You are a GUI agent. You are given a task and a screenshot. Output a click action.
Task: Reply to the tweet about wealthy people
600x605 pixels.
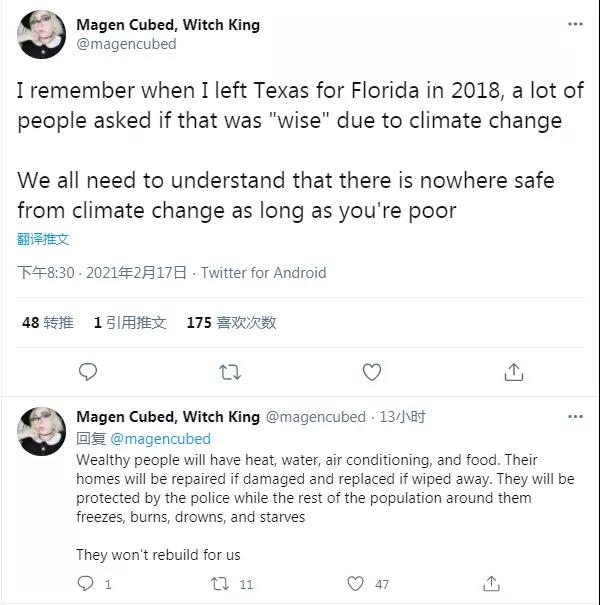click(87, 583)
